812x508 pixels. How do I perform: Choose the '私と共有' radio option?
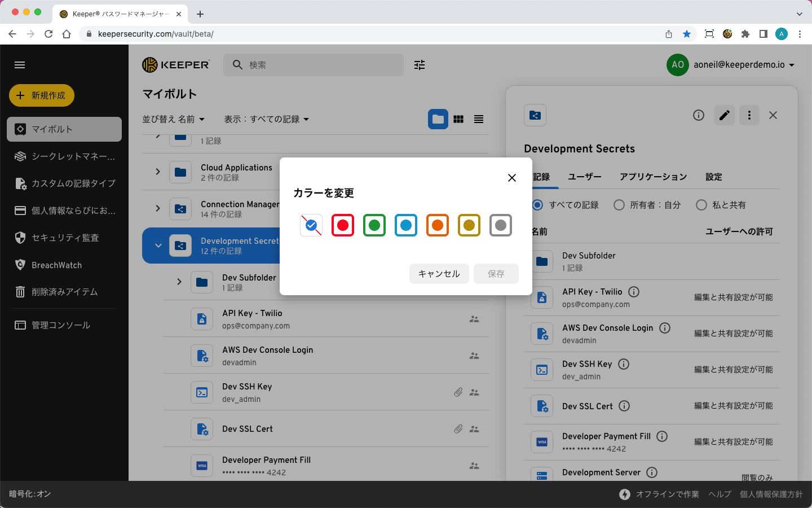pos(701,205)
